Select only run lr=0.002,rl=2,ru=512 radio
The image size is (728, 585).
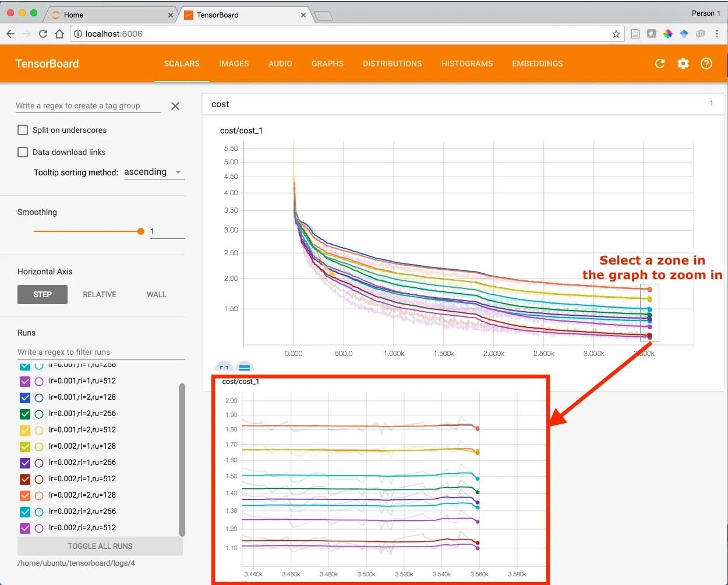[39, 528]
